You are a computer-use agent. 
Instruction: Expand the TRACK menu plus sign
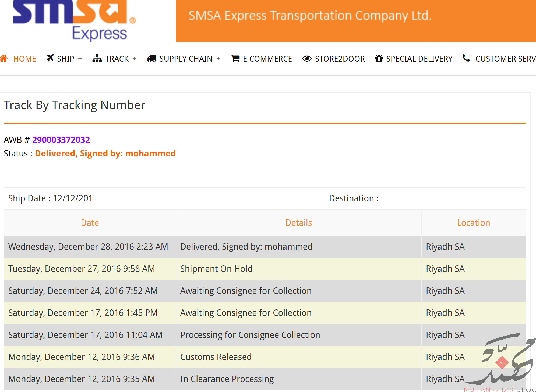click(x=135, y=59)
